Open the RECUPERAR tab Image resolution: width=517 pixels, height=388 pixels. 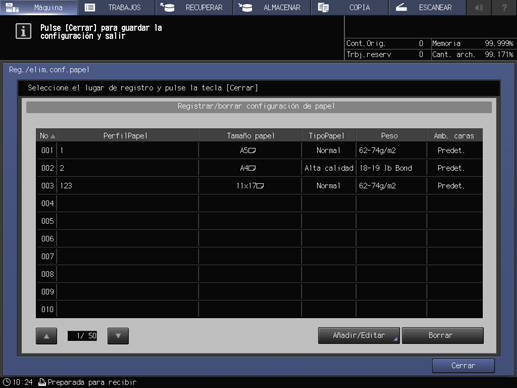pos(194,7)
